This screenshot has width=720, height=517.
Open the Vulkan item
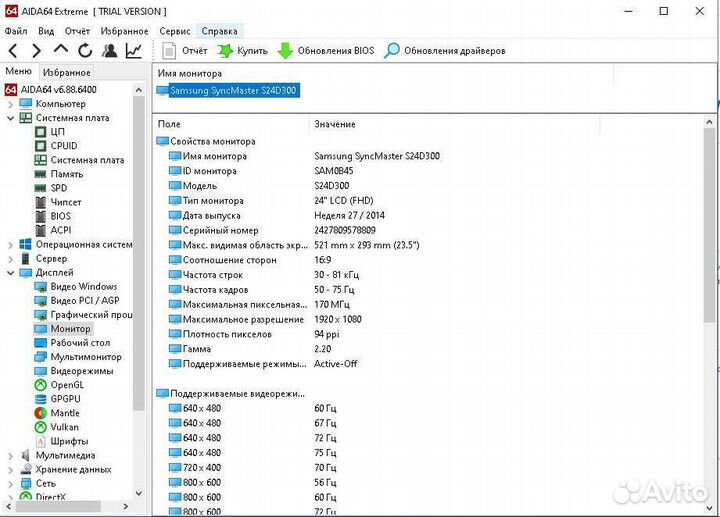[x=64, y=427]
